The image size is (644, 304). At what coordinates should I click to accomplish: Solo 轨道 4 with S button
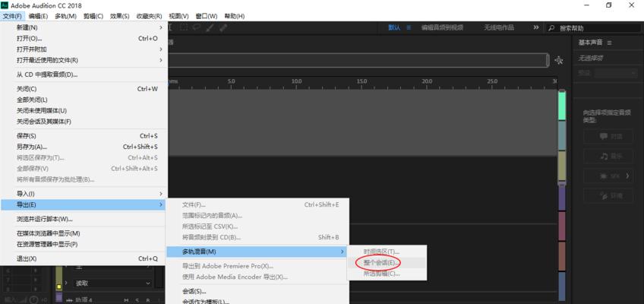point(137,300)
